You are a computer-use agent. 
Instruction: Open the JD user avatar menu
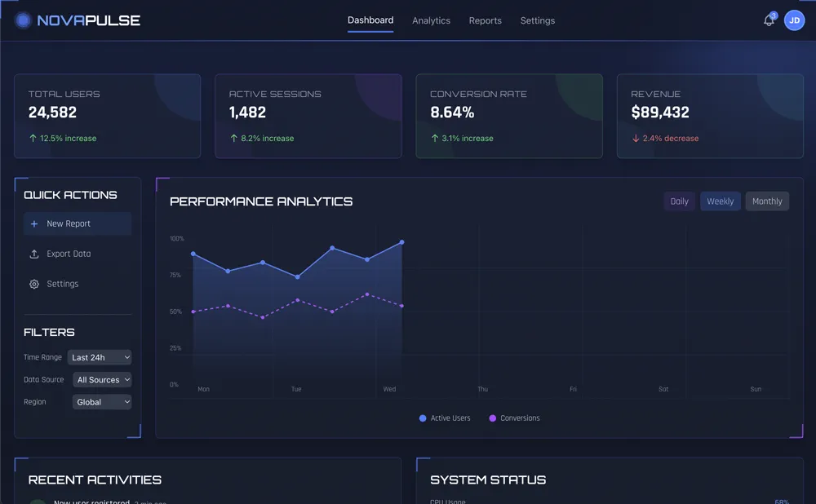pyautogui.click(x=794, y=20)
